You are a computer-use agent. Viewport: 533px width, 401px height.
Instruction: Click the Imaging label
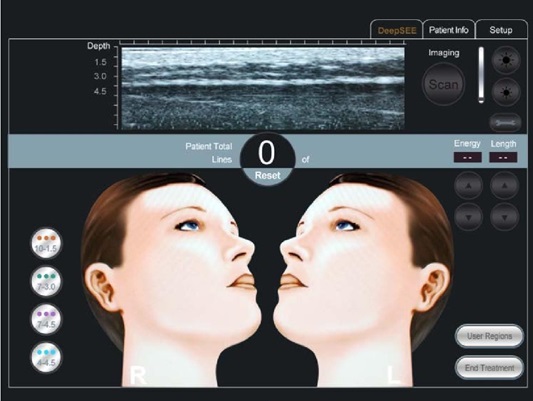tap(444, 53)
